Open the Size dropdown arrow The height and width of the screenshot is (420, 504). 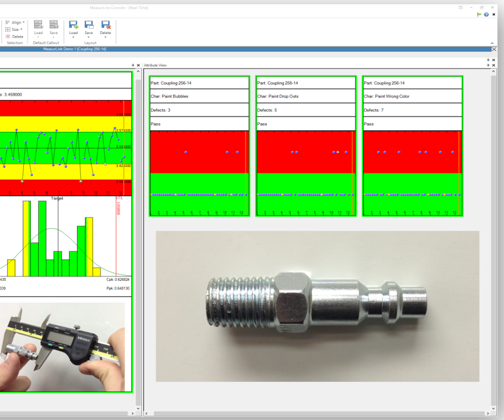(x=21, y=29)
